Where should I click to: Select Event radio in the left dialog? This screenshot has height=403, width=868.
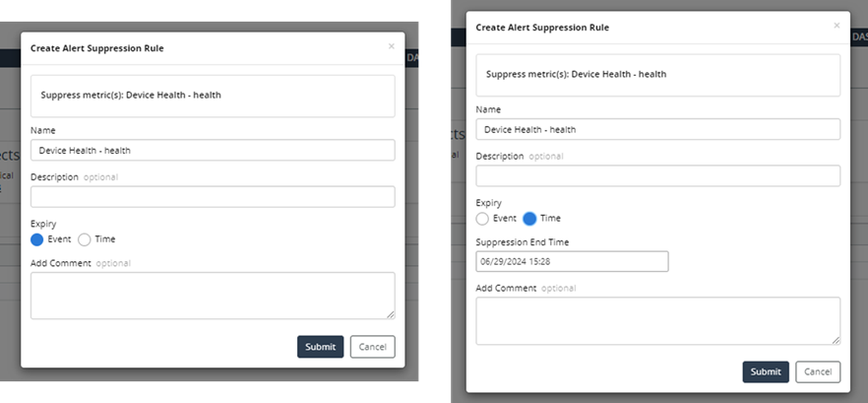click(x=37, y=239)
